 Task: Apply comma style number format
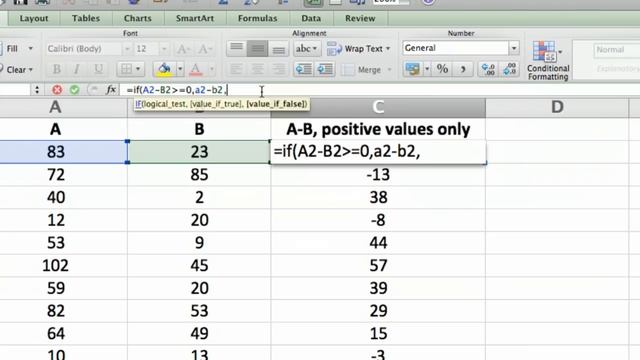coord(463,69)
